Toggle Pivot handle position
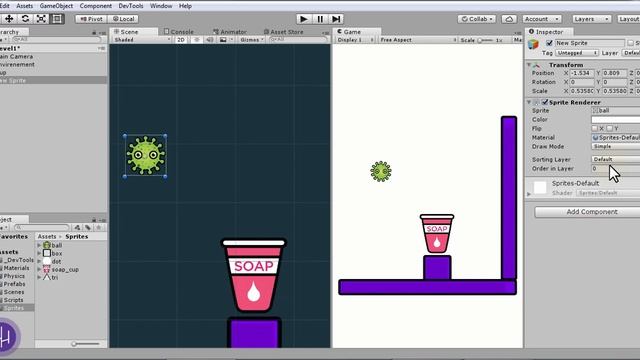The width and height of the screenshot is (640, 360). 91,19
